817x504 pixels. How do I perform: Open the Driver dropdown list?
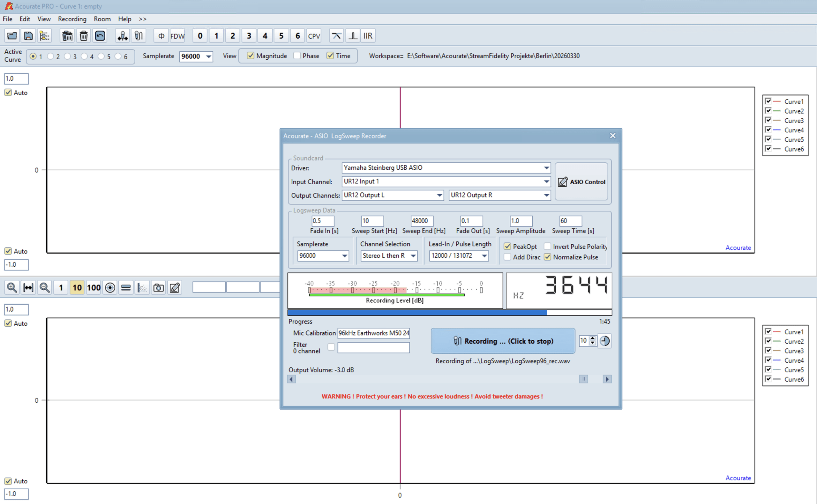pos(546,168)
